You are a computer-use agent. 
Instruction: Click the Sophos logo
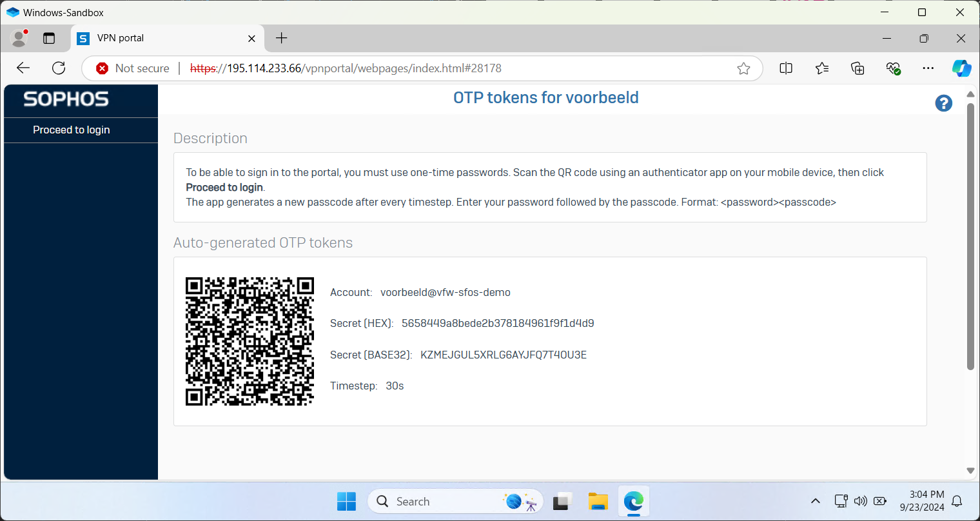click(x=66, y=99)
